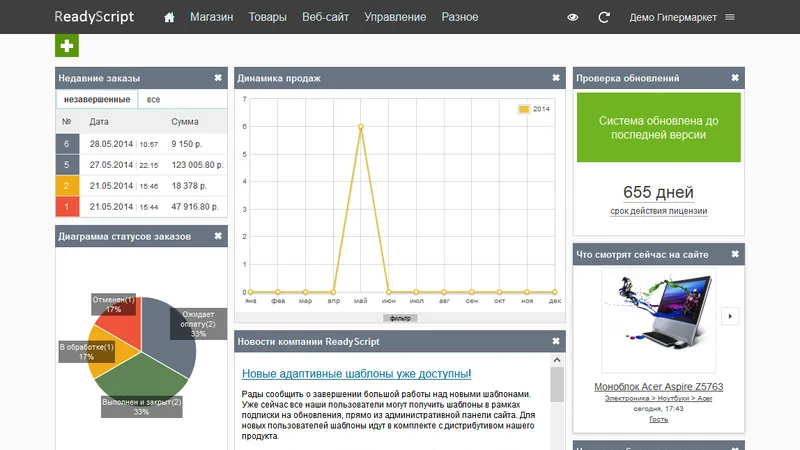Toggle the 2014 legend swatch in chart
Viewport: 800px width, 450px height.
coord(523,109)
